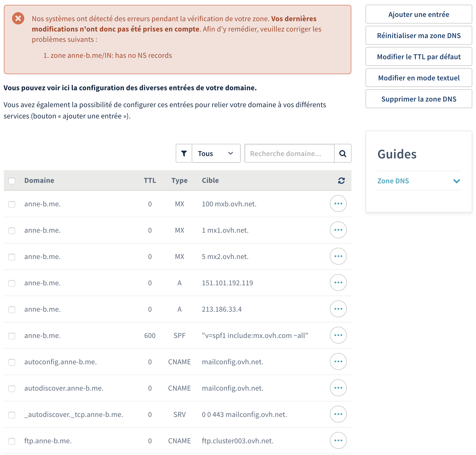
Task: Click the magnifying glass search button
Action: 342,153
